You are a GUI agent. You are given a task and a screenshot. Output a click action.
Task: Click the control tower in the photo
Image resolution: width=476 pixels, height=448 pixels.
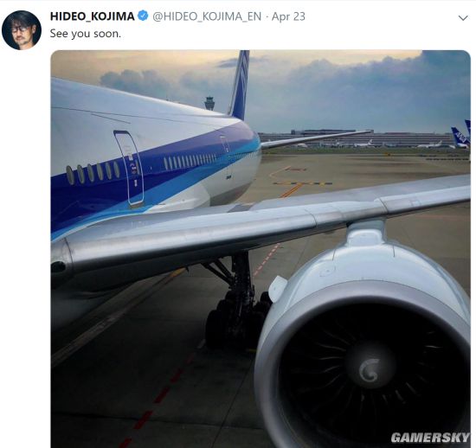click(209, 103)
